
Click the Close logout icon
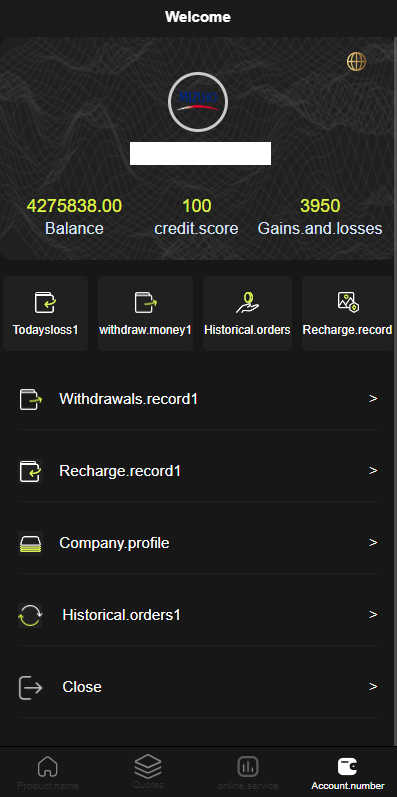click(x=30, y=687)
